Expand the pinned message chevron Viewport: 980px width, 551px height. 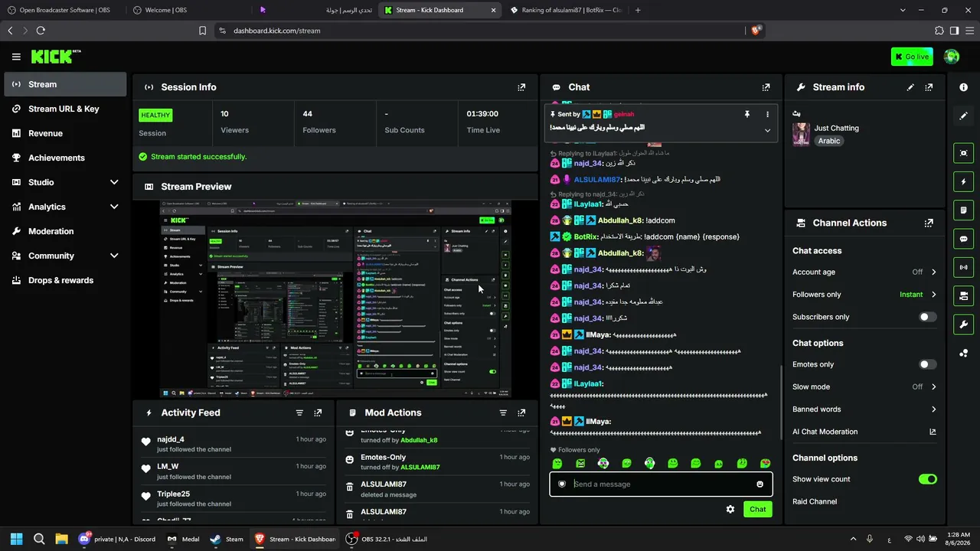click(x=767, y=130)
